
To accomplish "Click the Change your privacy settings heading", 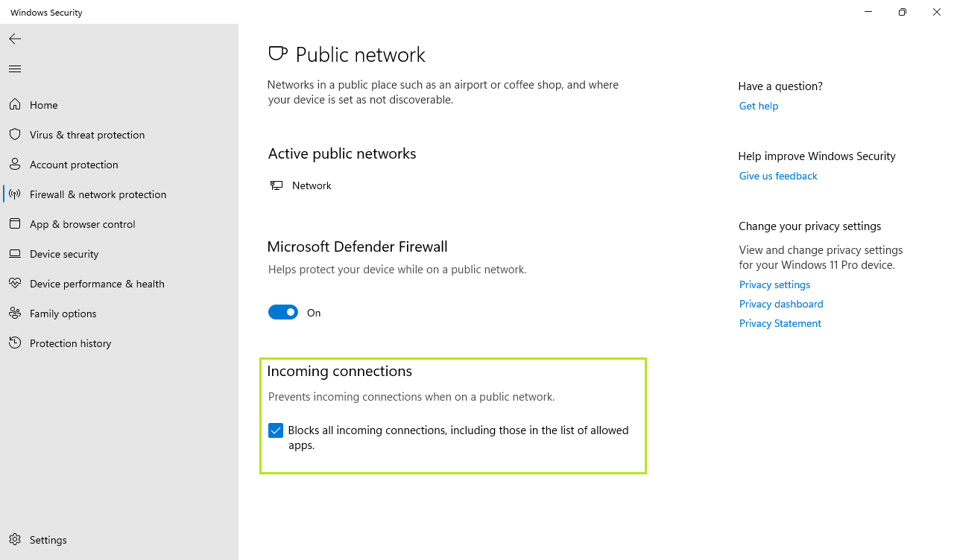I will (810, 226).
